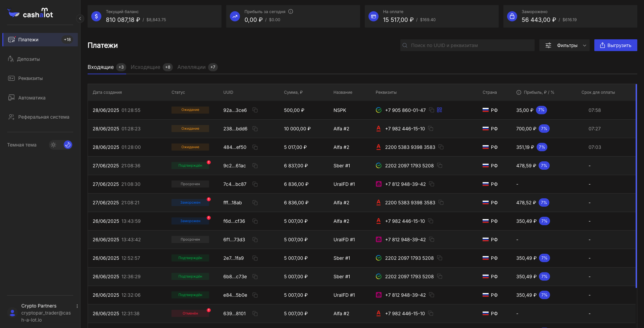This screenshot has width=644, height=328.
Task: Click the Подтверждён status in the 9c2...61ac row
Action: pyautogui.click(x=190, y=166)
